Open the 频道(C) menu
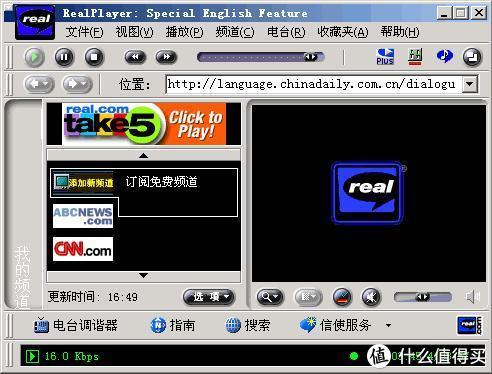This screenshot has width=492, height=374. (x=235, y=32)
